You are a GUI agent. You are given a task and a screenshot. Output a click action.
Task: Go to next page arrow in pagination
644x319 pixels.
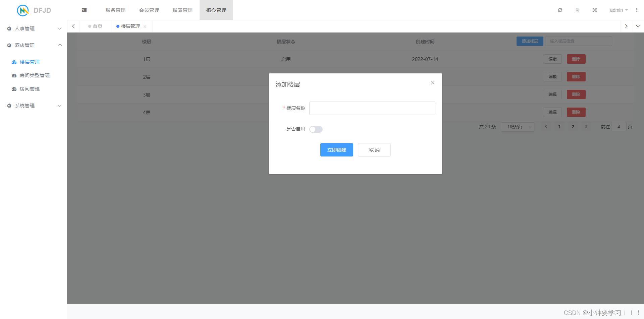click(x=586, y=127)
